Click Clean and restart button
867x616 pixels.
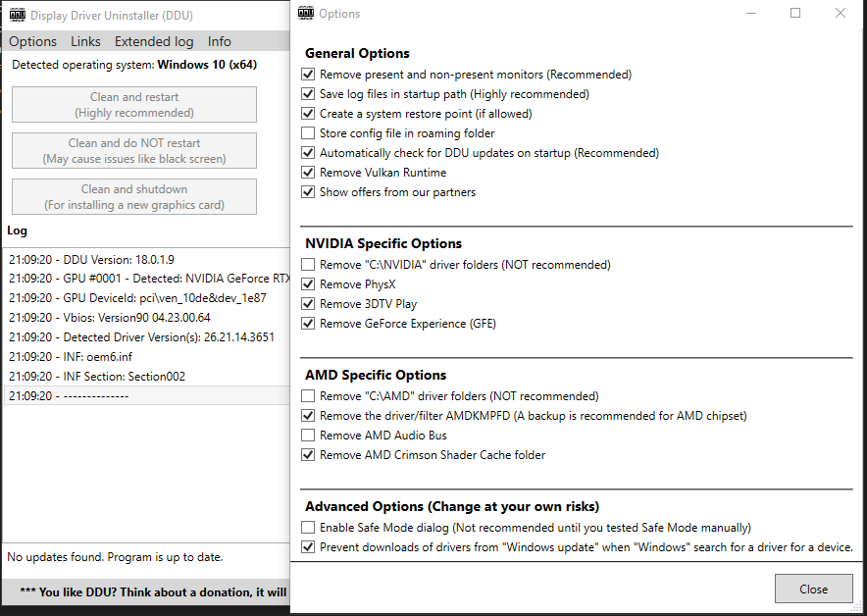tap(134, 105)
